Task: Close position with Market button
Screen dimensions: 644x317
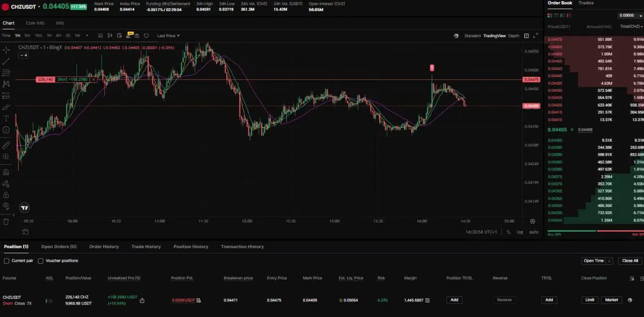Action: [x=611, y=300]
